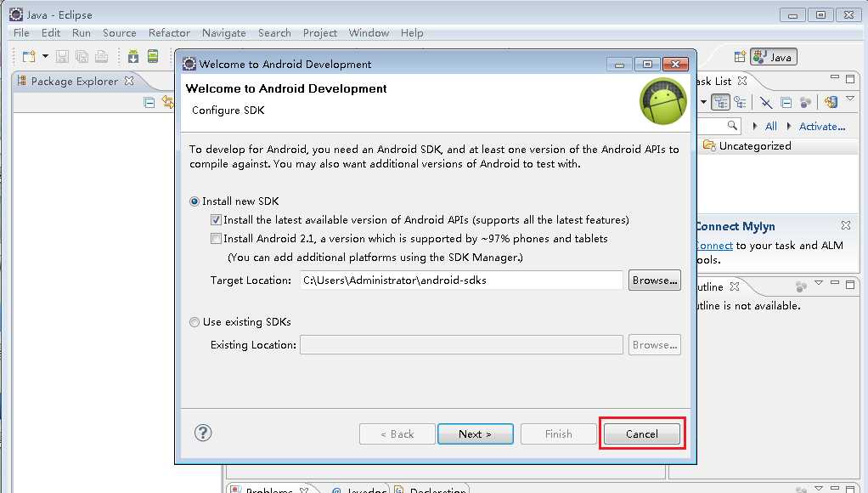Open the Navigate menu
The height and width of the screenshot is (493, 868).
[224, 32]
